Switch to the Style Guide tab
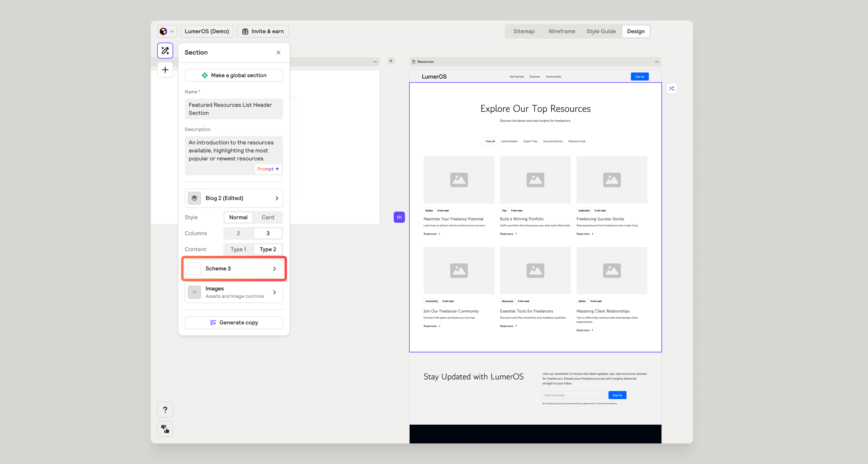Viewport: 868px width, 464px height. [x=601, y=31]
